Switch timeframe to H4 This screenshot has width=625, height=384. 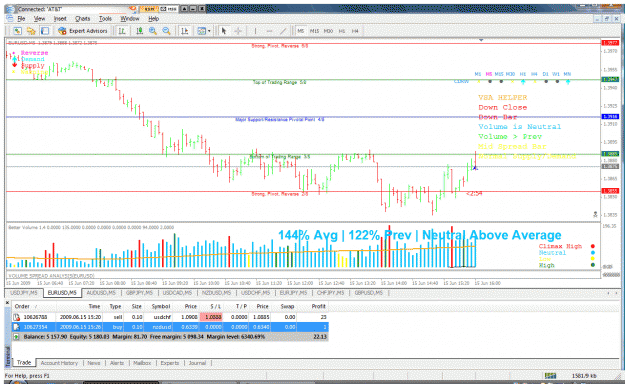pos(355,31)
